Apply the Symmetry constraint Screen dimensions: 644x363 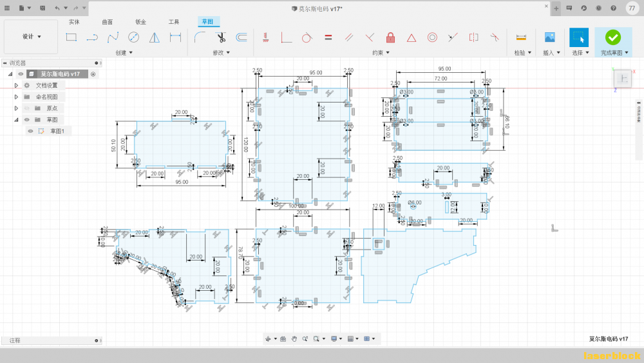(473, 37)
